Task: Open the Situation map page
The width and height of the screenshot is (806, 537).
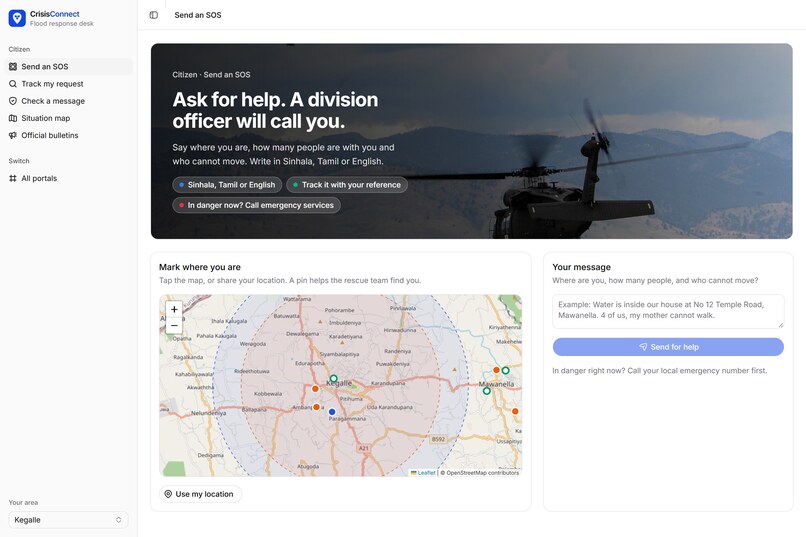Action: tap(68, 118)
